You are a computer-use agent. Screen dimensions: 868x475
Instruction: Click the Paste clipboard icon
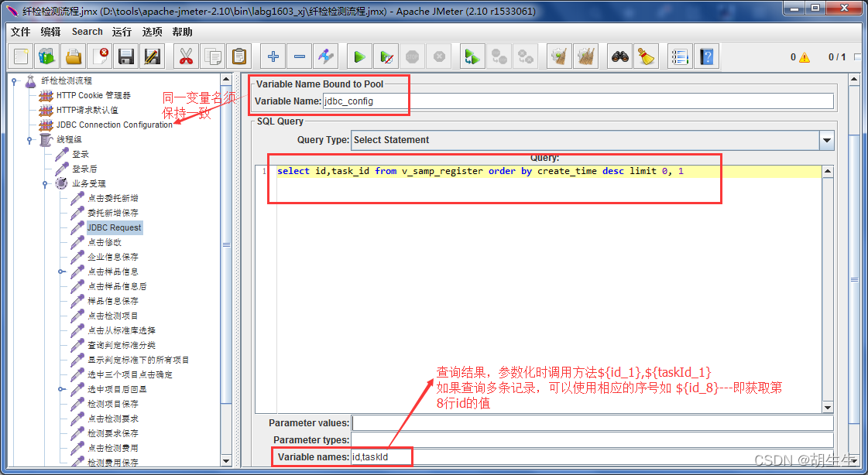238,56
